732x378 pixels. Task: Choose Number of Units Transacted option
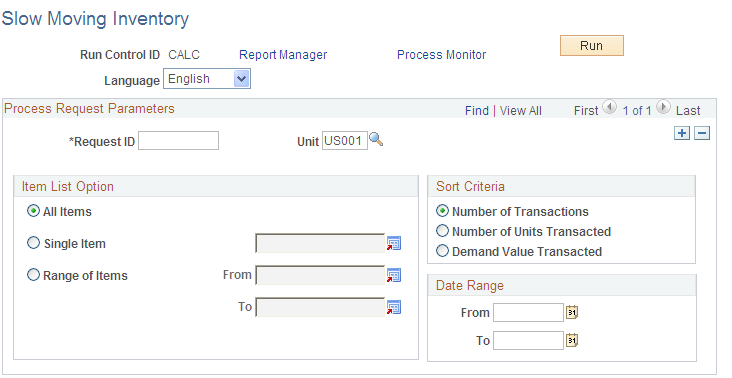(x=442, y=231)
